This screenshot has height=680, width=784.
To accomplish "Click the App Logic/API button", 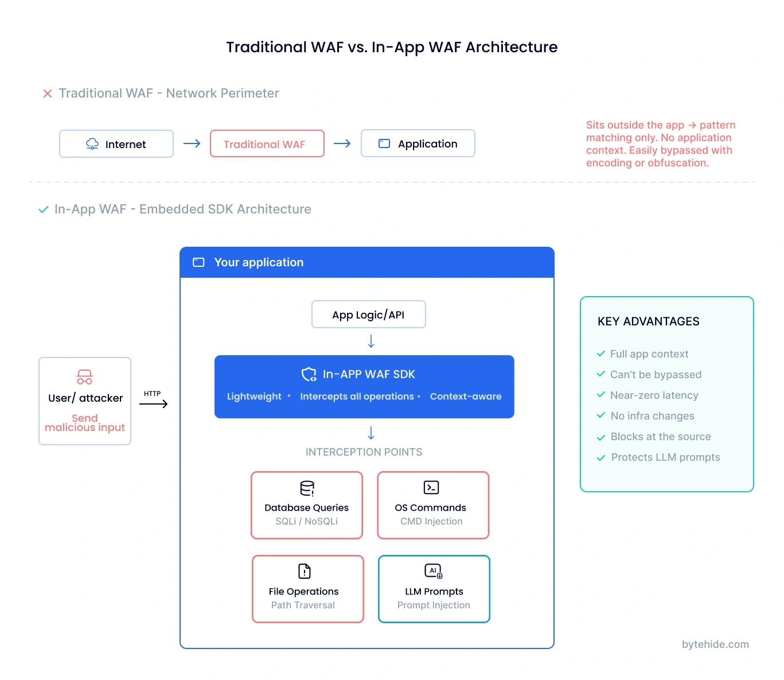I will point(368,314).
